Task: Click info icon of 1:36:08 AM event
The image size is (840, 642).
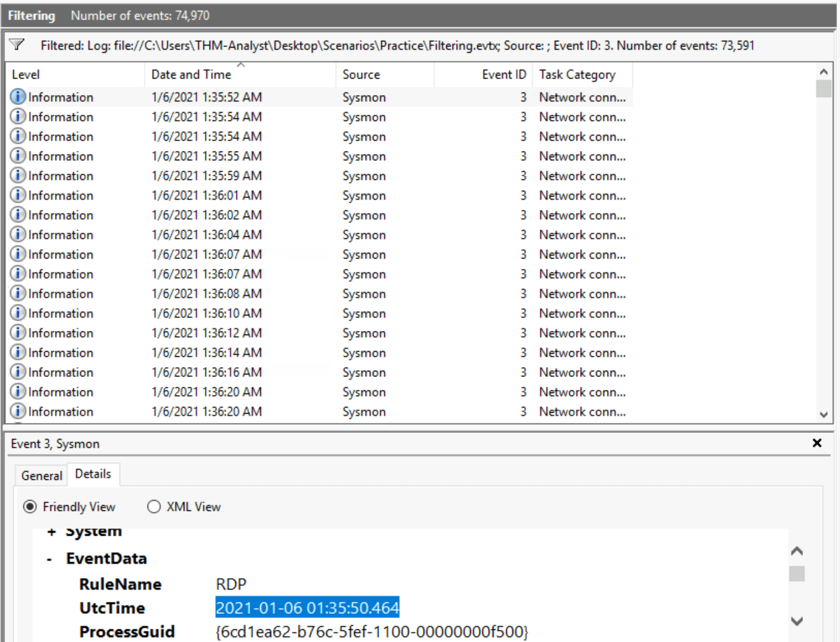Action: 17,293
